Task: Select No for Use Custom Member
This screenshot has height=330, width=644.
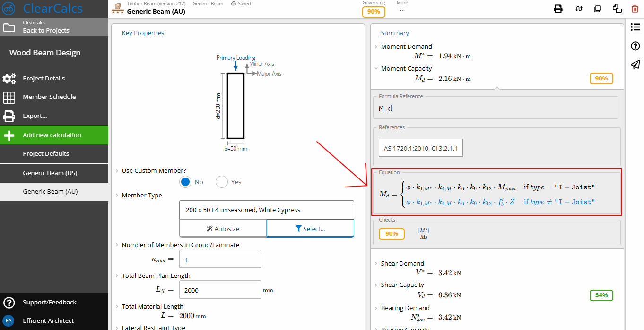Action: click(x=185, y=182)
